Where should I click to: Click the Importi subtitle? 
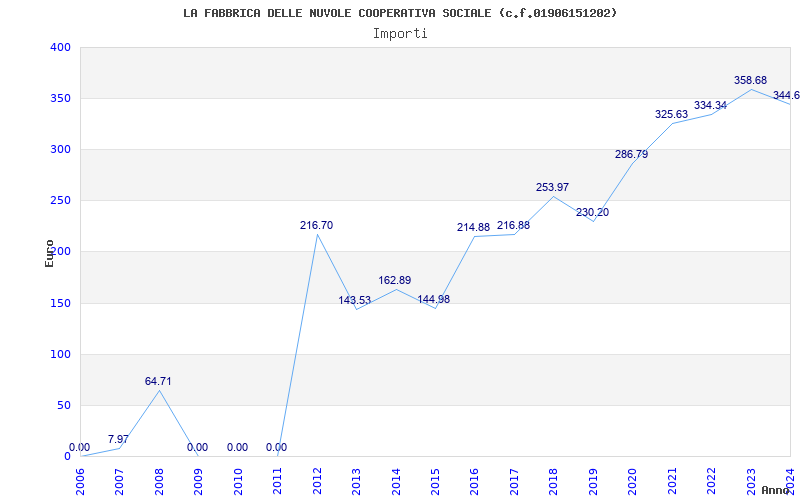(x=400, y=34)
